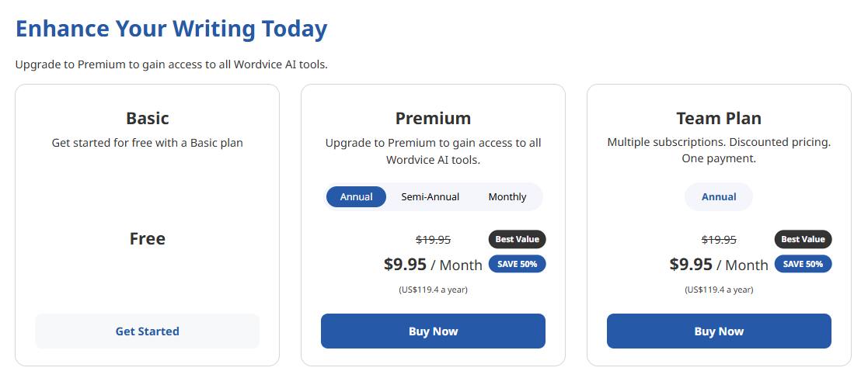Click the Premium plan heading
This screenshot has height=385, width=868.
point(433,119)
